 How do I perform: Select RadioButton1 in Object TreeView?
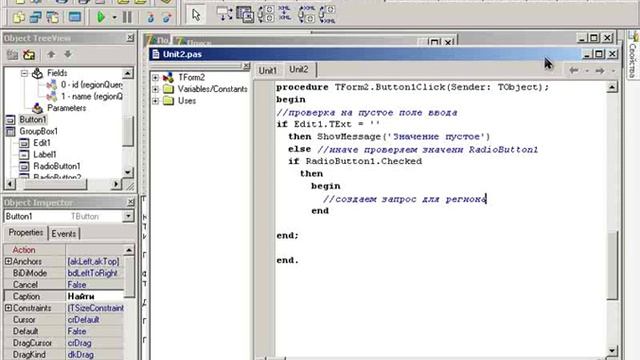coord(57,166)
